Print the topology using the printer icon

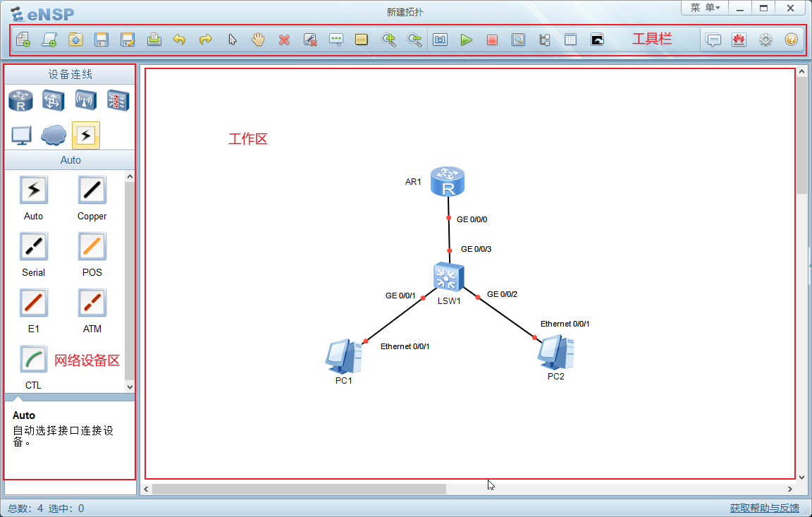pos(154,39)
